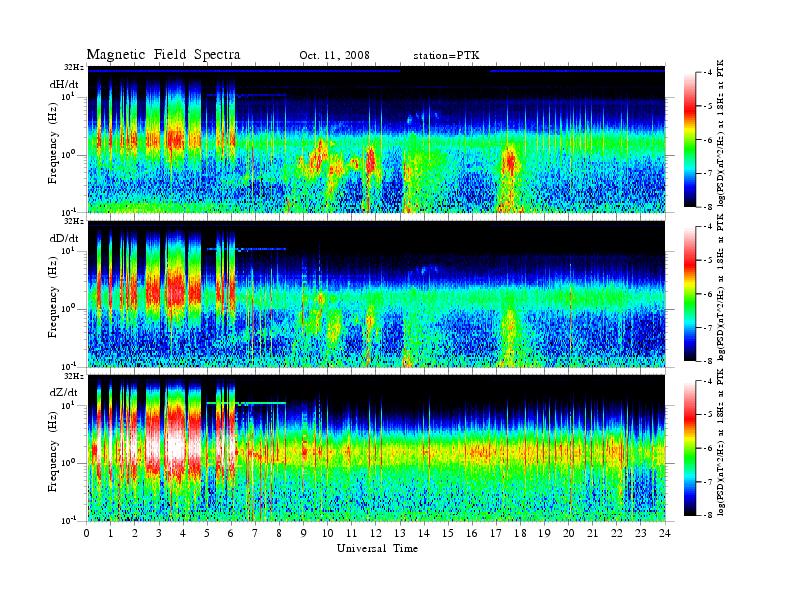Select the date text "Oct. 11, 2008"
This screenshot has width=792, height=612.
[x=334, y=55]
